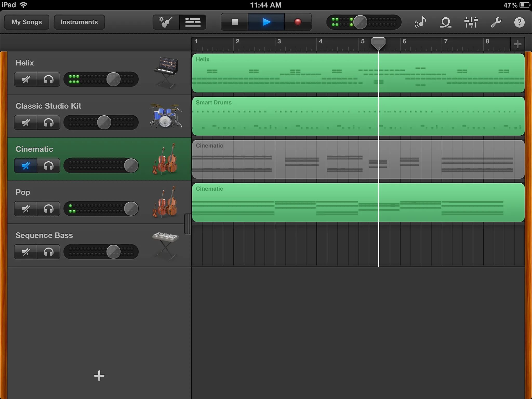Viewport: 532px width, 399px height.
Task: Toggle mute on the Sequence Bass track
Action: [25, 252]
